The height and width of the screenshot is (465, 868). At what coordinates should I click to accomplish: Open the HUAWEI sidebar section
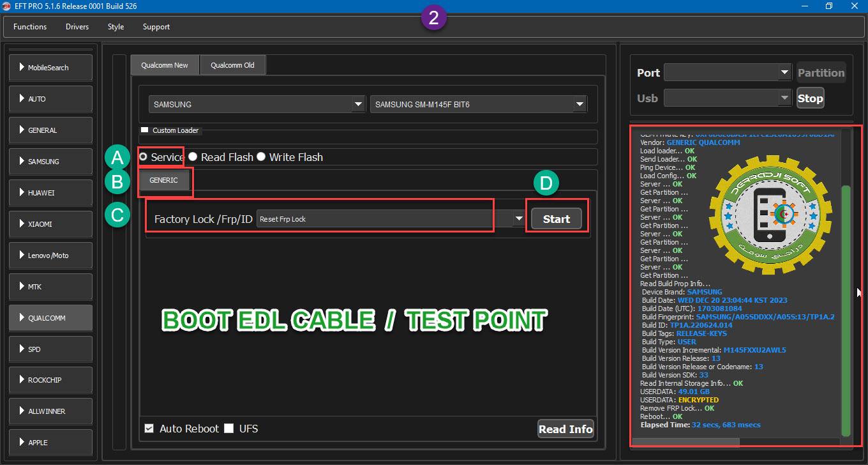50,193
